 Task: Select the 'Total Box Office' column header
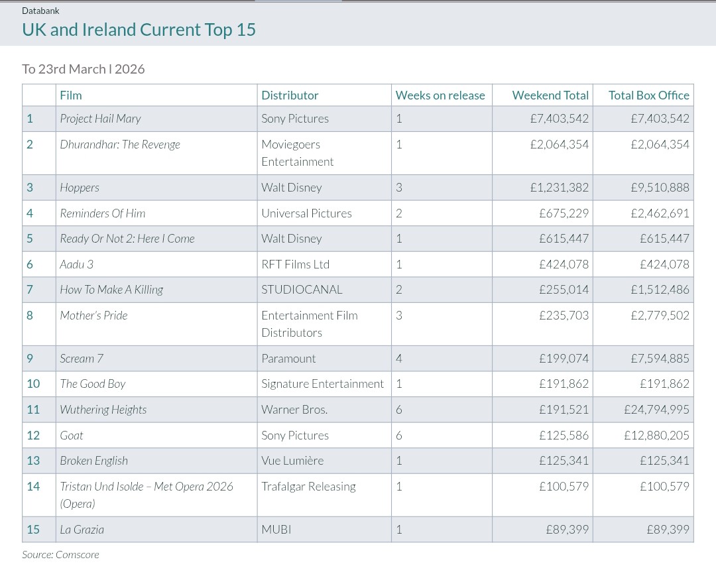coord(649,95)
